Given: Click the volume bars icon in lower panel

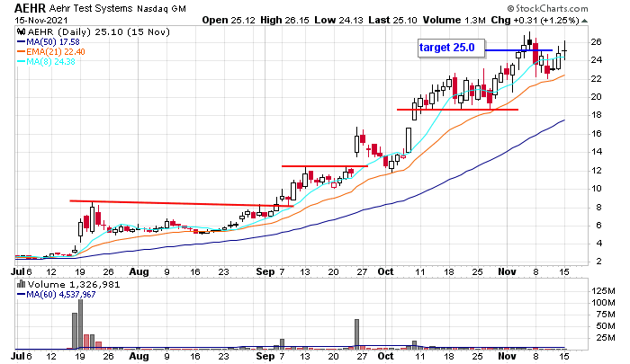Looking at the screenshot, I should pyautogui.click(x=21, y=284).
